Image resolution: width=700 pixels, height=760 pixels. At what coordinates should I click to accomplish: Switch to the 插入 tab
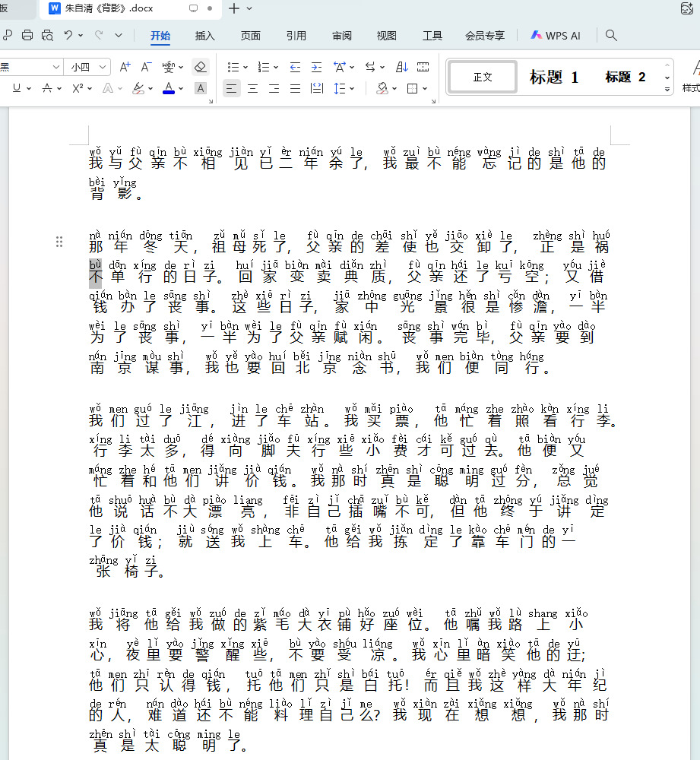pos(204,36)
